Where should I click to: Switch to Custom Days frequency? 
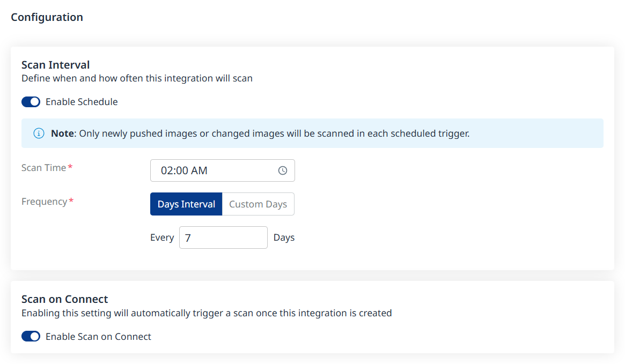tap(258, 204)
